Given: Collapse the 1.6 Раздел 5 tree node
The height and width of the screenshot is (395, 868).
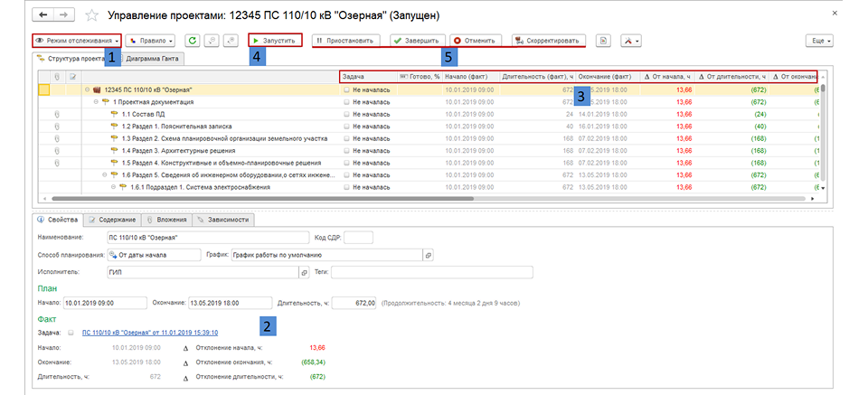Looking at the screenshot, I should (x=105, y=174).
